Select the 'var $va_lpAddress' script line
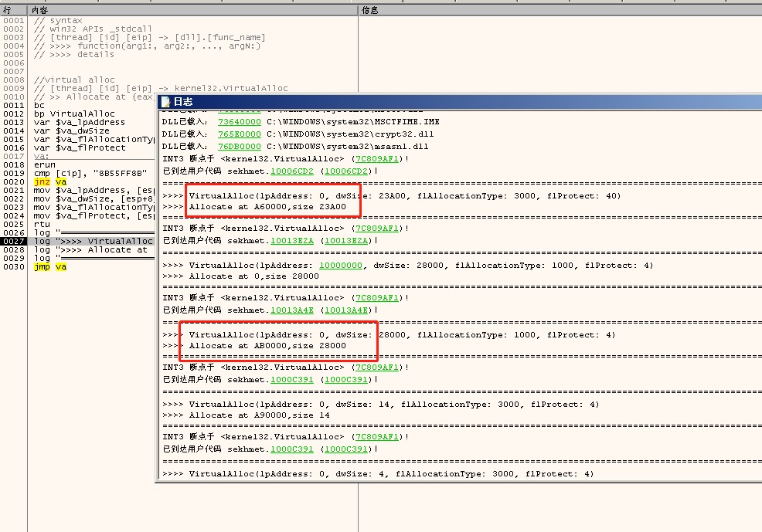This screenshot has height=532, width=762. [x=79, y=122]
